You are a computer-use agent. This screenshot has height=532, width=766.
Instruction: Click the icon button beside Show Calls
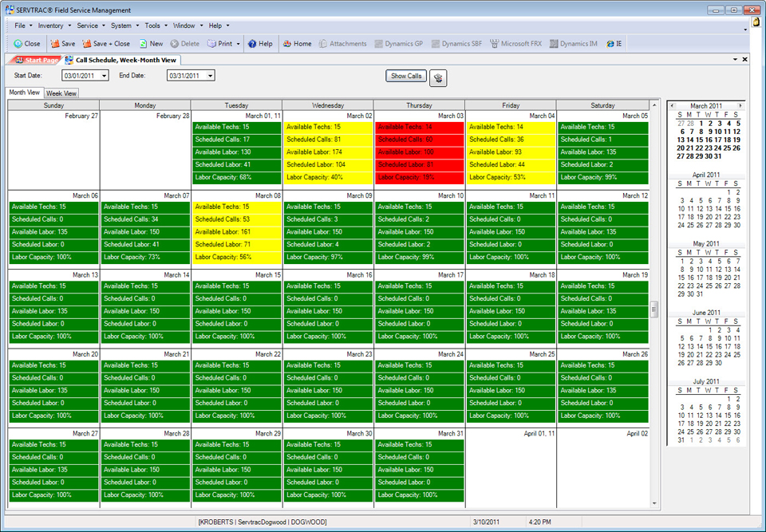click(x=438, y=77)
